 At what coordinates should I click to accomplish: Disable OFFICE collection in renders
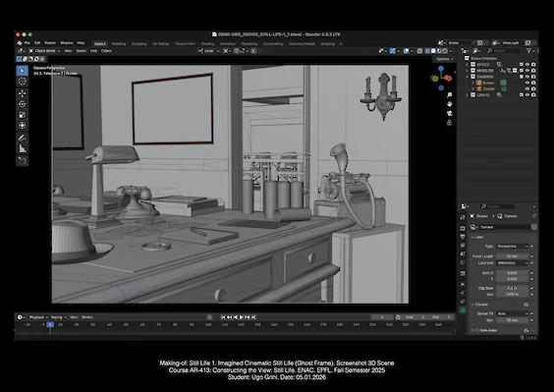click(x=533, y=64)
